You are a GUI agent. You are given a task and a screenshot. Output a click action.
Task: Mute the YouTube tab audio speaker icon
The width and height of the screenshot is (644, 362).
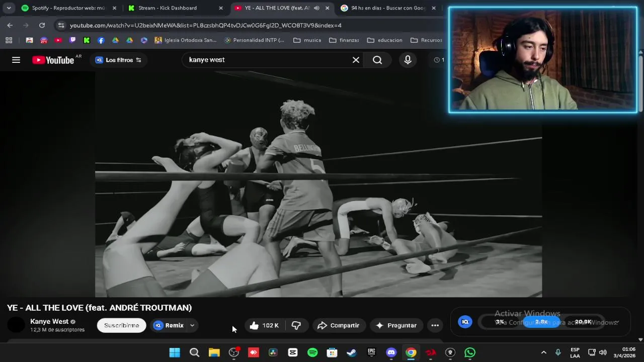click(316, 8)
